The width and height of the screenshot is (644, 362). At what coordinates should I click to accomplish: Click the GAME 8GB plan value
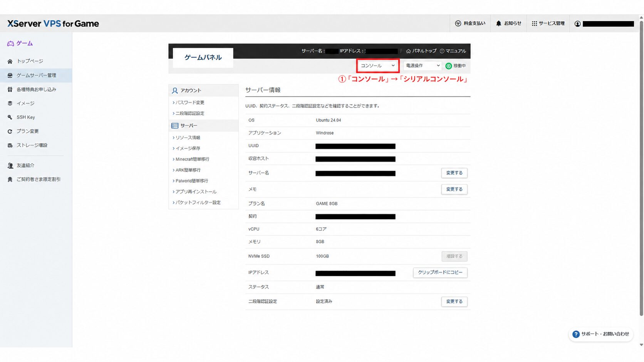click(x=327, y=204)
